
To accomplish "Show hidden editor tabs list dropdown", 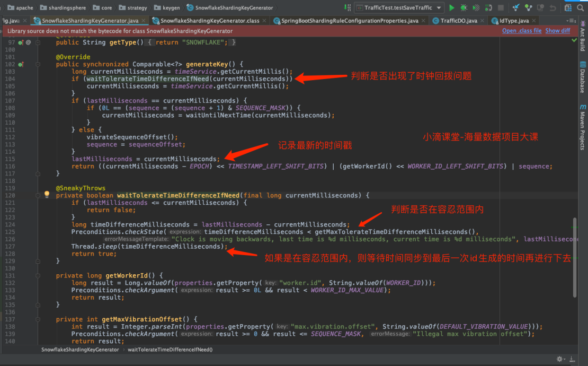I will (x=571, y=21).
